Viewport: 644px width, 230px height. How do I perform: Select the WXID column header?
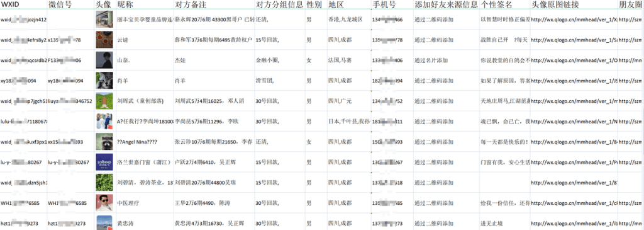point(9,4)
